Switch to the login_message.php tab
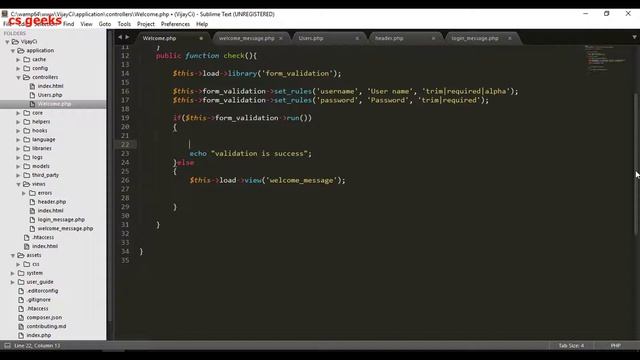The height and width of the screenshot is (360, 640). point(475,38)
